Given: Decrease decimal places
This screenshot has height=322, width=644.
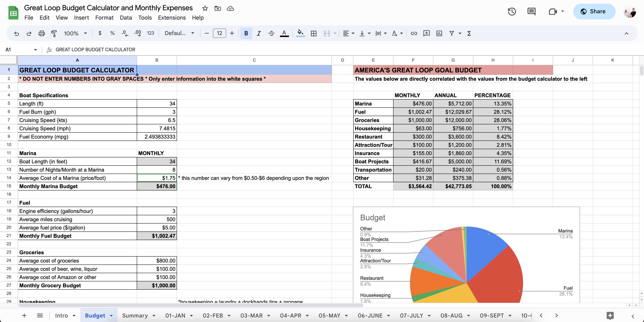Looking at the screenshot, I should click(125, 33).
